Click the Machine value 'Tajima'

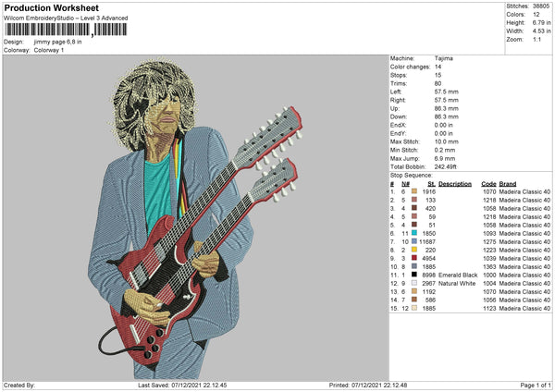click(x=443, y=58)
